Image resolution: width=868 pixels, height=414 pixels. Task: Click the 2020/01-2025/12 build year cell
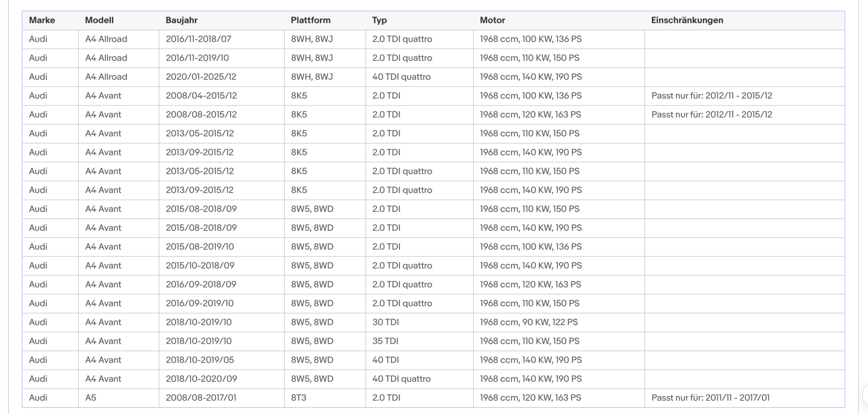tap(222, 77)
